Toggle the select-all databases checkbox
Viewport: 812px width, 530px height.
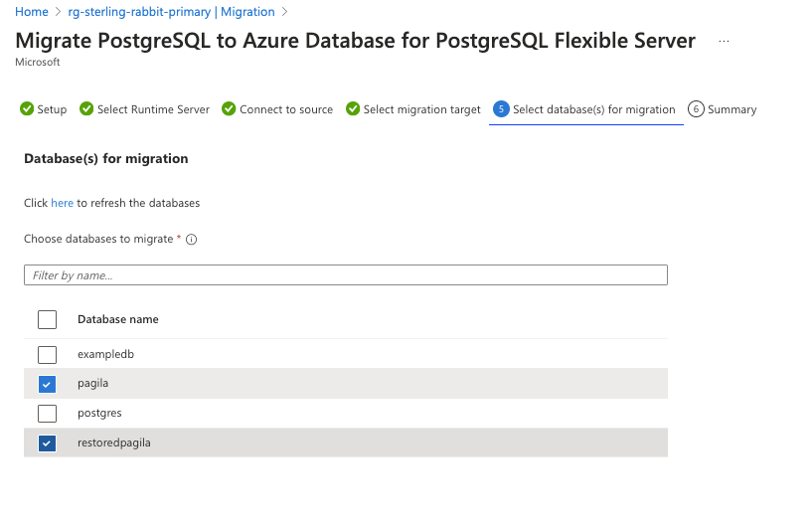click(47, 319)
